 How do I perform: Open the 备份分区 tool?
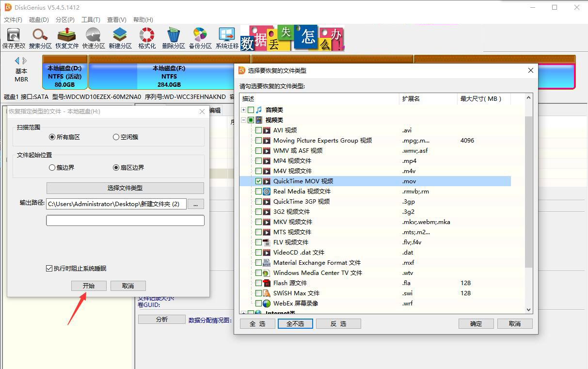click(x=200, y=37)
